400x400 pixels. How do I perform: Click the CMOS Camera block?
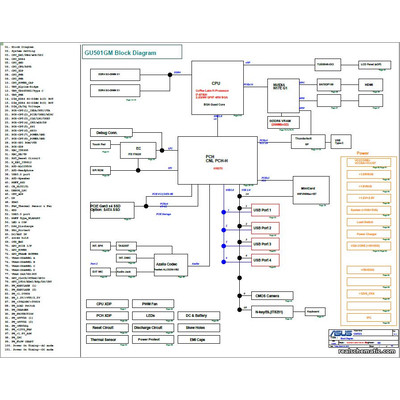(272, 296)
